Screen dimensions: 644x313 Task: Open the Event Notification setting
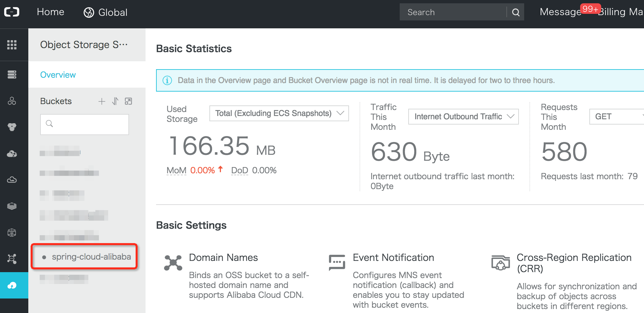coord(393,258)
